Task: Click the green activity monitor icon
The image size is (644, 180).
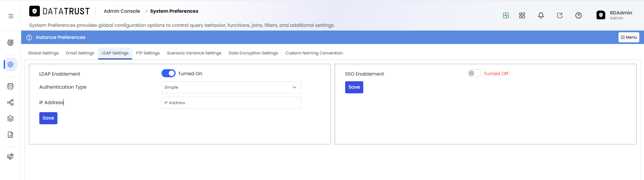Action: coord(506,15)
